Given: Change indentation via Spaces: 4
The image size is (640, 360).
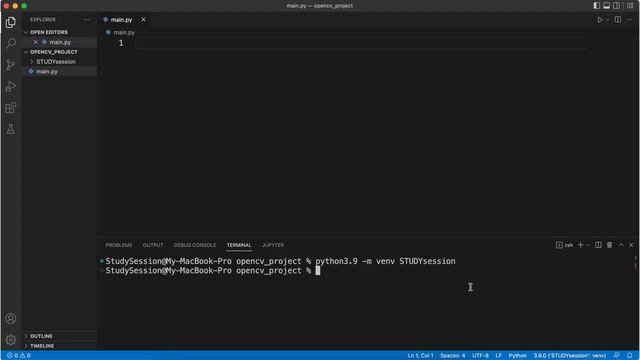Looking at the screenshot, I should coord(452,356).
